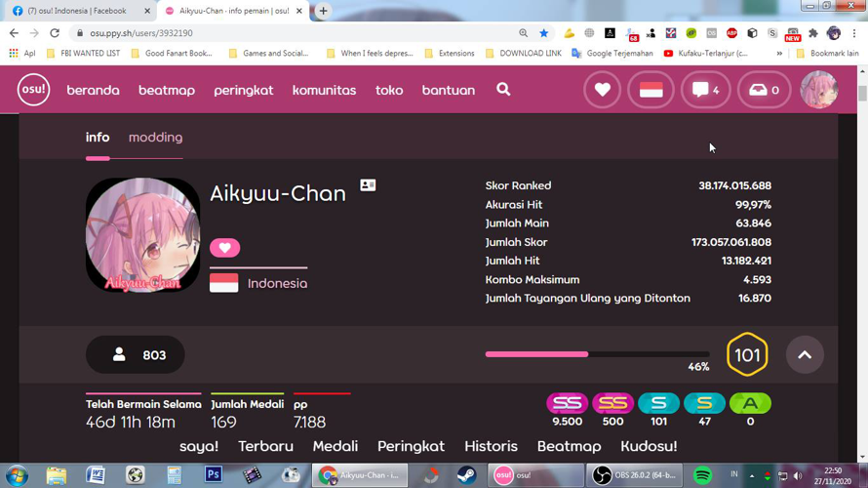Click the Adblock Plus extension icon
868x488 pixels.
pos(731,33)
